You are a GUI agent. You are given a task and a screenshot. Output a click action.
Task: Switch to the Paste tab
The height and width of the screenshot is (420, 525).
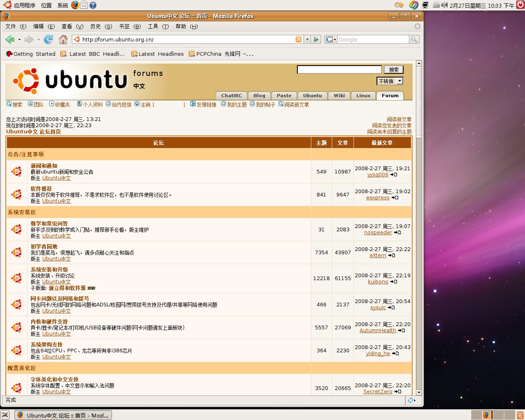click(284, 96)
